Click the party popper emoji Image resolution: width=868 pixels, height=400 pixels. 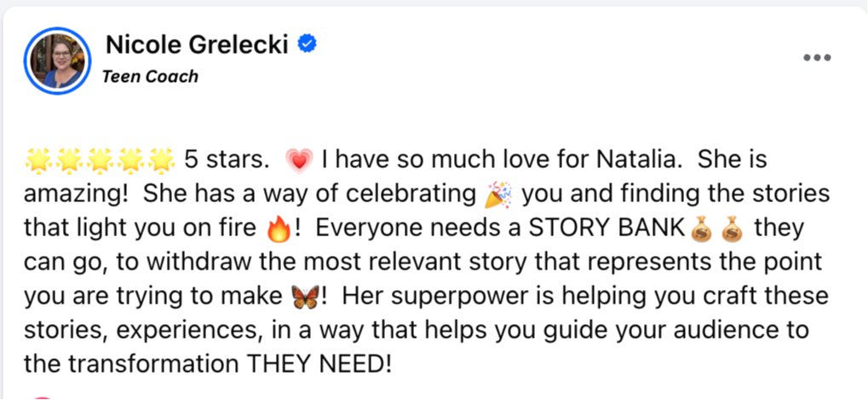[x=498, y=194]
